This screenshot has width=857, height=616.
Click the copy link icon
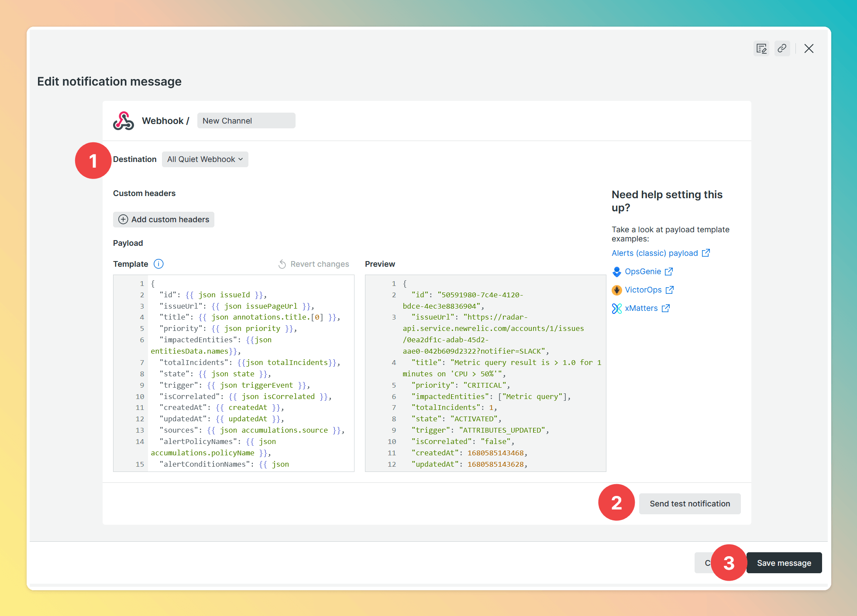(782, 48)
